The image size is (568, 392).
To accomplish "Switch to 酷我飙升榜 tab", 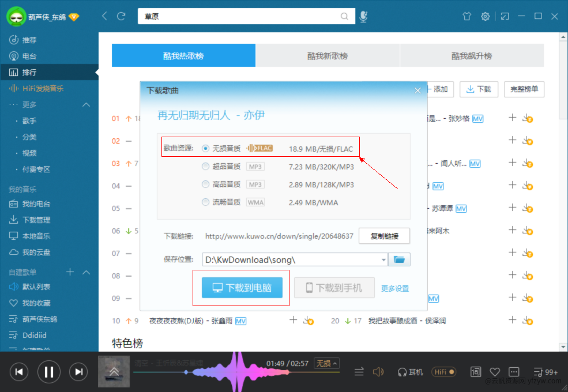I will pyautogui.click(x=472, y=56).
